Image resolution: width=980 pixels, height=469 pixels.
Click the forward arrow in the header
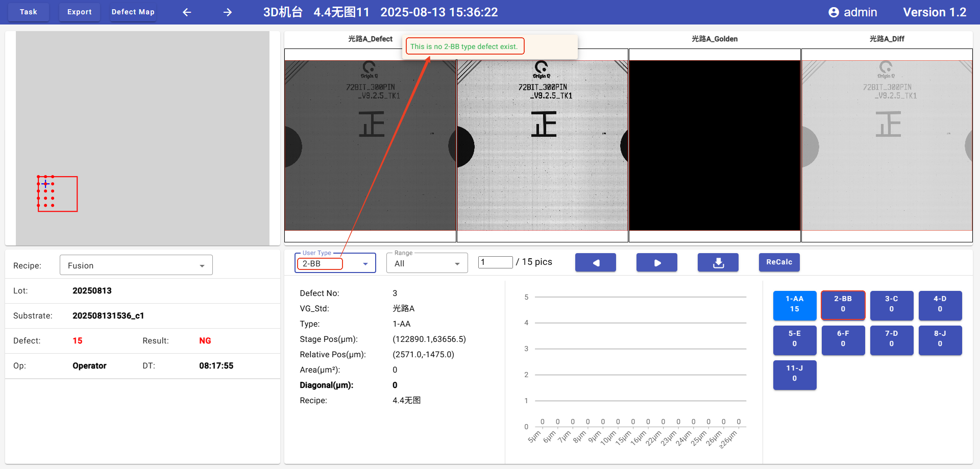[x=228, y=12]
